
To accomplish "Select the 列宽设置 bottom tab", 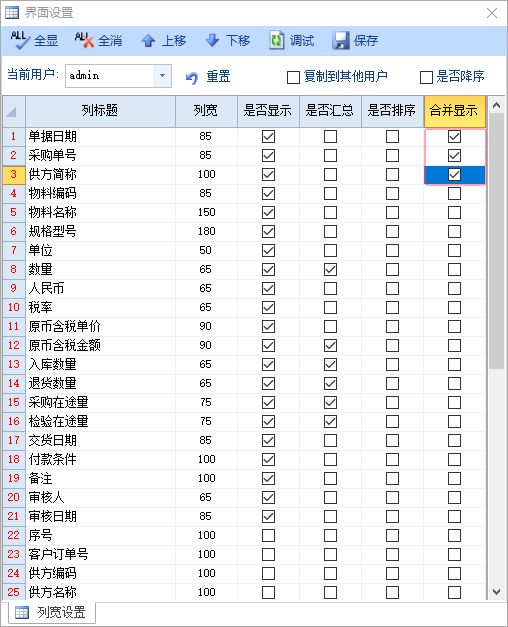I will click(52, 612).
